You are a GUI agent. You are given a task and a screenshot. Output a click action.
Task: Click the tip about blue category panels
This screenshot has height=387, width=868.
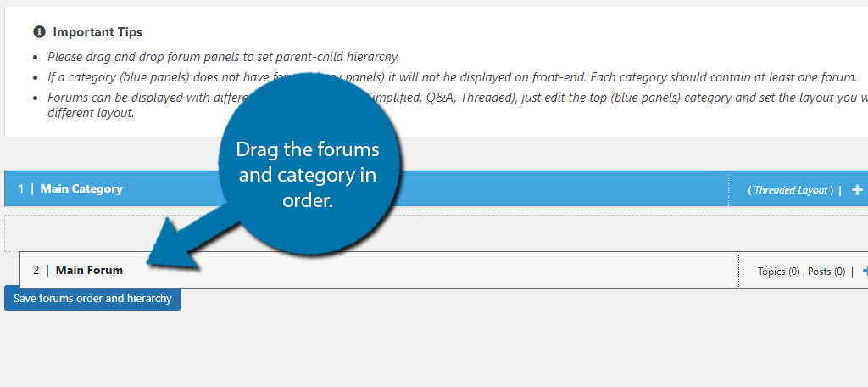[452, 77]
